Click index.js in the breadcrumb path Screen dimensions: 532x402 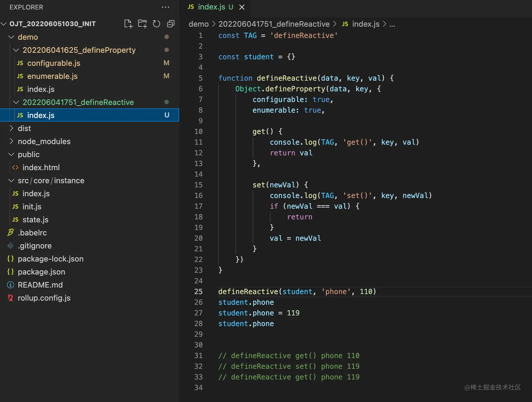click(366, 24)
